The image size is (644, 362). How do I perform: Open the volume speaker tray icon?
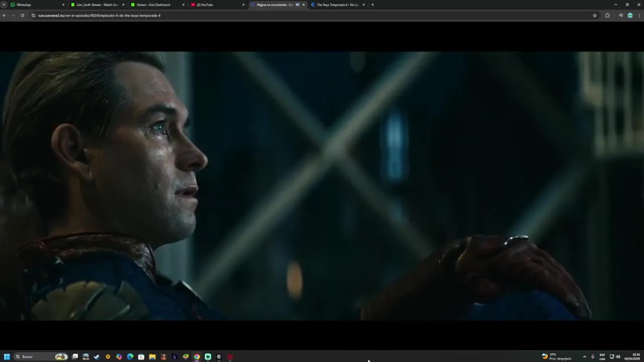618,356
